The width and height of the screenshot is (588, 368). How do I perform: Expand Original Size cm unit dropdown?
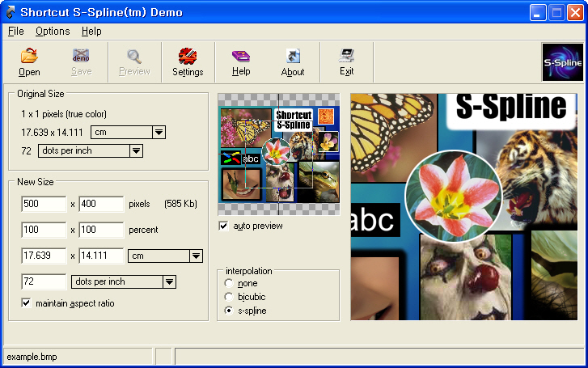(159, 132)
